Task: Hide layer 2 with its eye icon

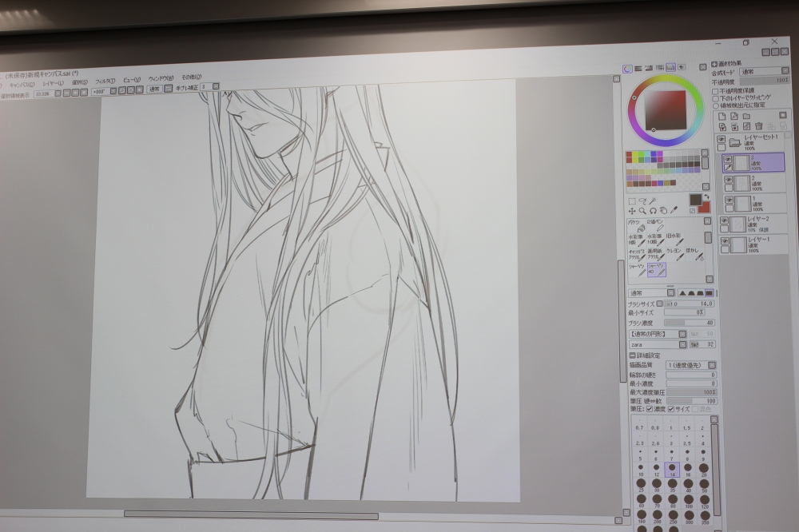Action: pos(728,180)
